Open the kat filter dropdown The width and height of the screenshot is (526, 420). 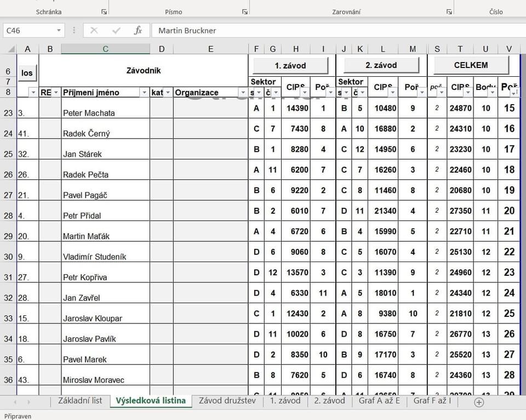pos(168,92)
